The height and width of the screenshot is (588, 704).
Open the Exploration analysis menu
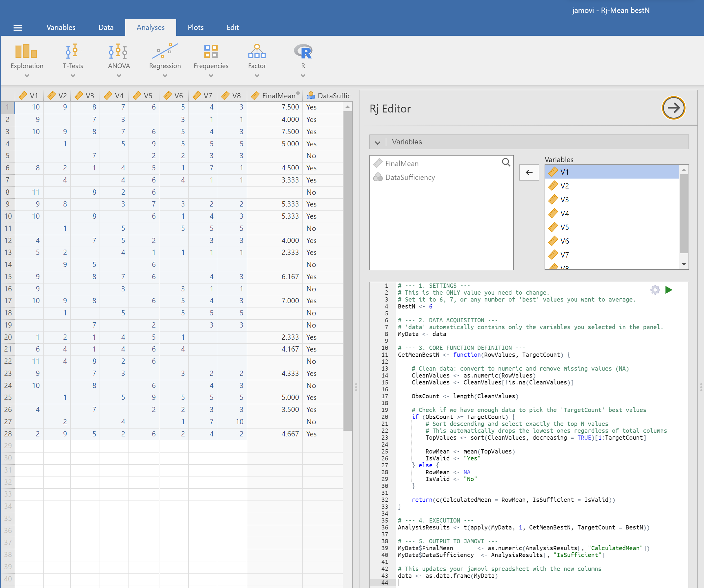pyautogui.click(x=27, y=60)
